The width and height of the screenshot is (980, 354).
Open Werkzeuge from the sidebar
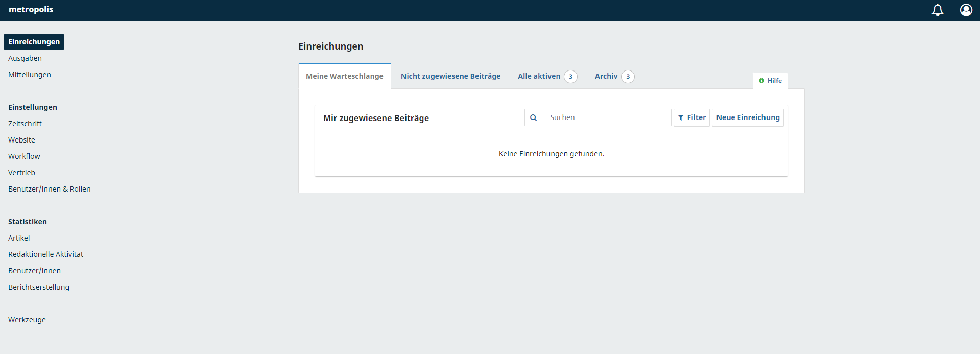(x=27, y=320)
